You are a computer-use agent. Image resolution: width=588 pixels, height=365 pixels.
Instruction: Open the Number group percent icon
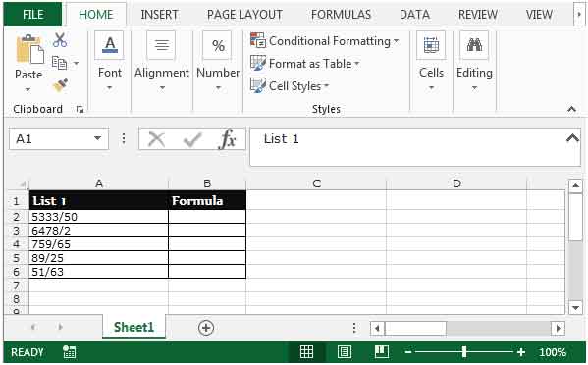click(x=218, y=45)
